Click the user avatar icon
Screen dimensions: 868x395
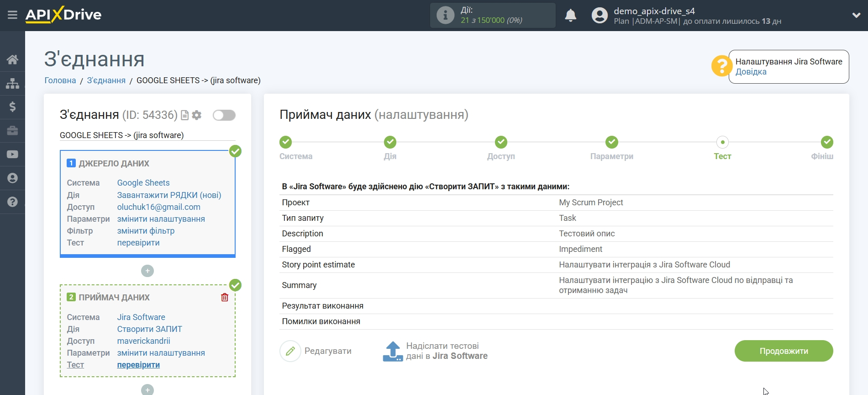[x=600, y=16]
